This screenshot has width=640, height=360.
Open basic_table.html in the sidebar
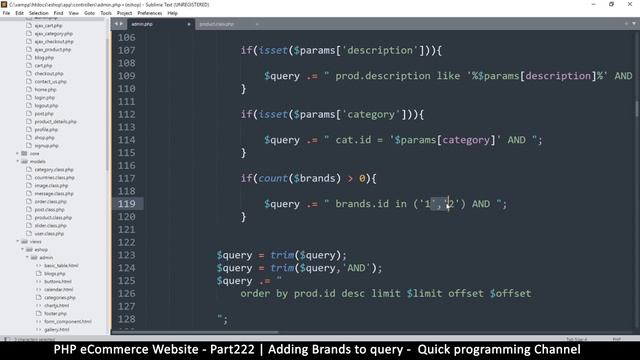click(x=61, y=266)
